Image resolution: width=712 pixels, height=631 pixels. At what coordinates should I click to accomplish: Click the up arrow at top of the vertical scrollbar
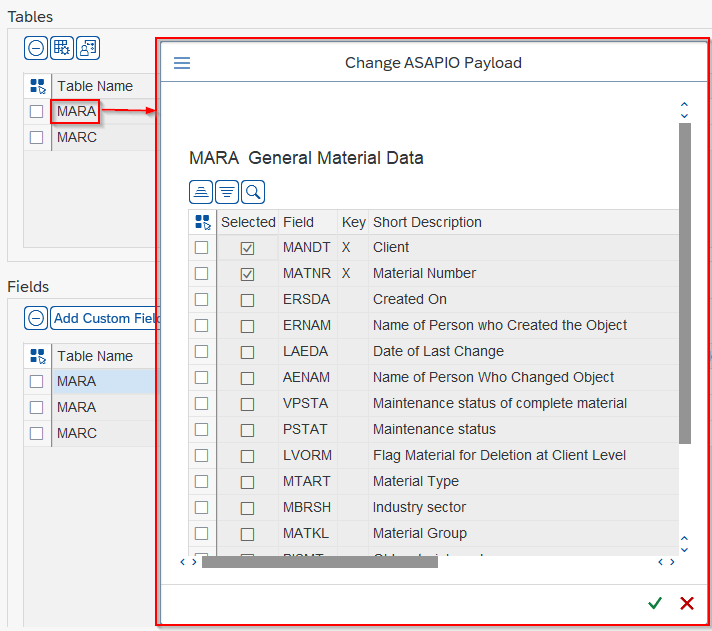click(684, 104)
